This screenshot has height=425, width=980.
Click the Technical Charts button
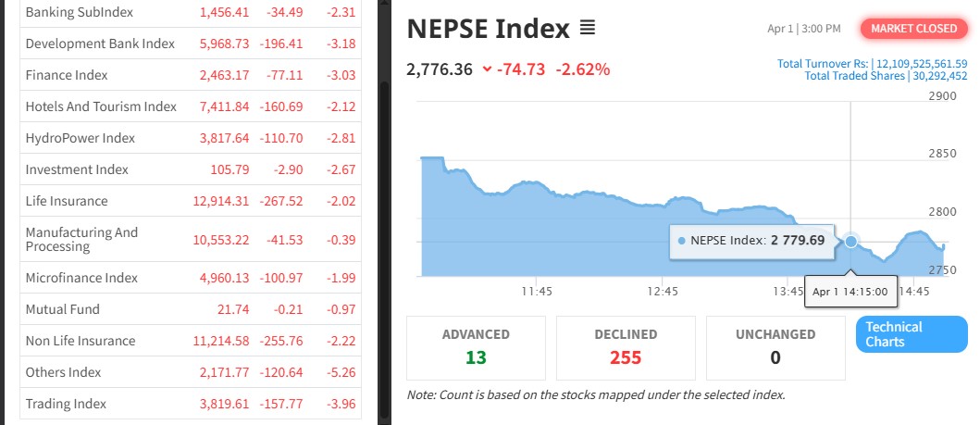click(x=912, y=334)
